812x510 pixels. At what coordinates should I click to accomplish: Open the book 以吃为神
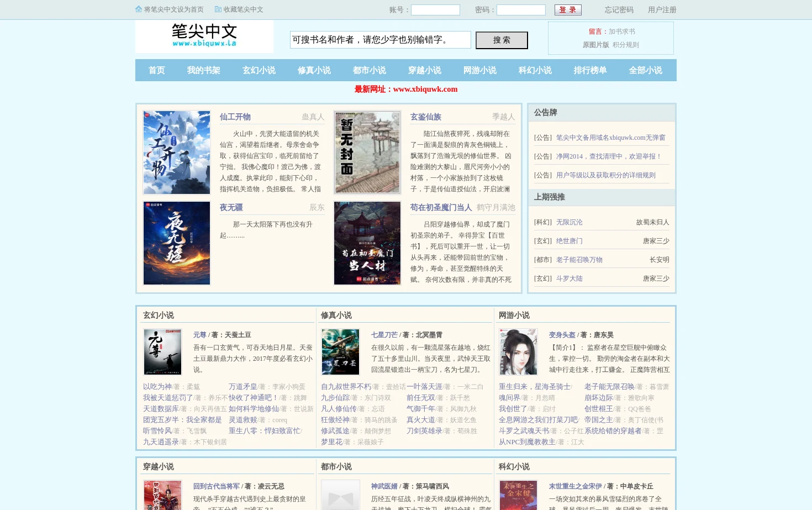[157, 387]
